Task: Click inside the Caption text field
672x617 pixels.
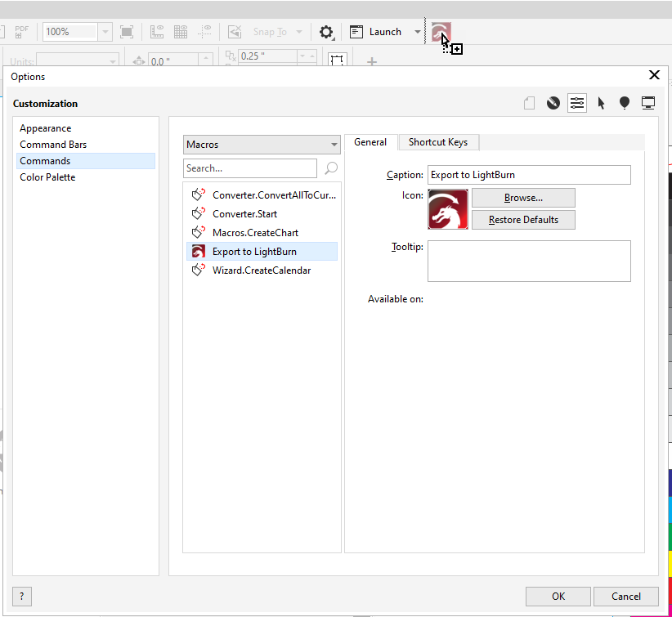Action: (528, 175)
